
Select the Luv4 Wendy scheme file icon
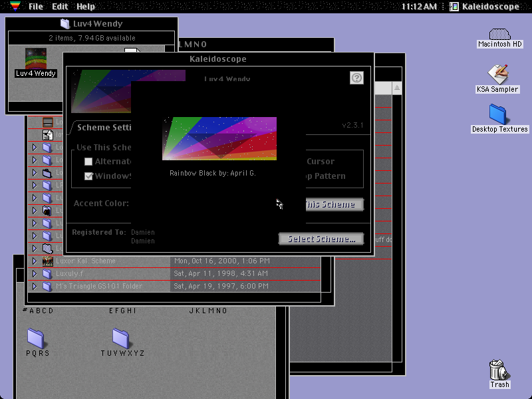point(36,59)
